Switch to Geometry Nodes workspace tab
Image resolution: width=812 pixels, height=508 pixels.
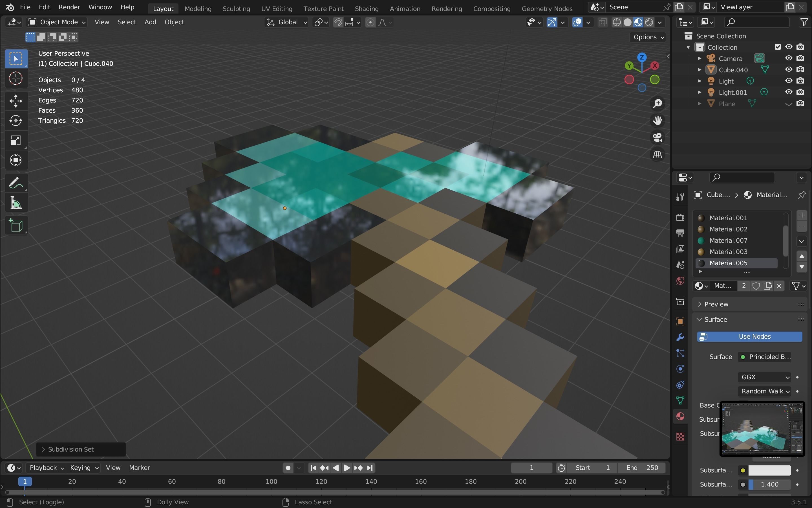547,9
